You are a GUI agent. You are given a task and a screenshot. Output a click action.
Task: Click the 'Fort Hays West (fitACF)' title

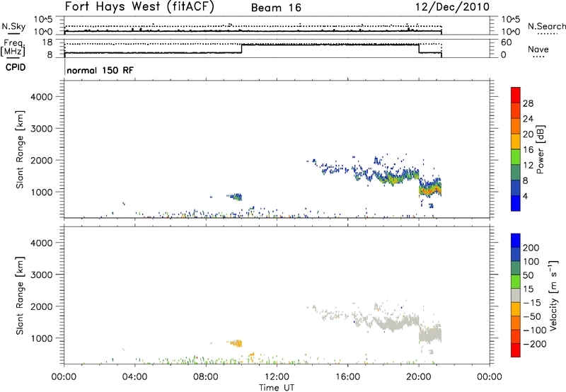click(x=139, y=7)
